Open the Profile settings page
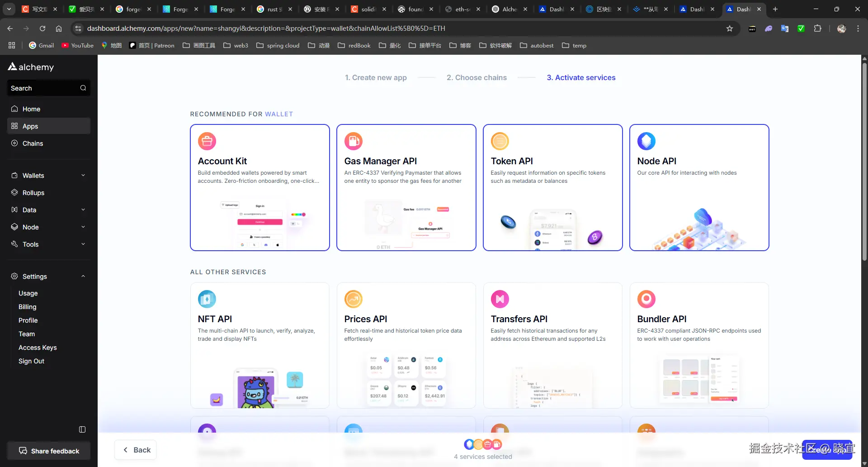868x467 pixels. coord(28,320)
